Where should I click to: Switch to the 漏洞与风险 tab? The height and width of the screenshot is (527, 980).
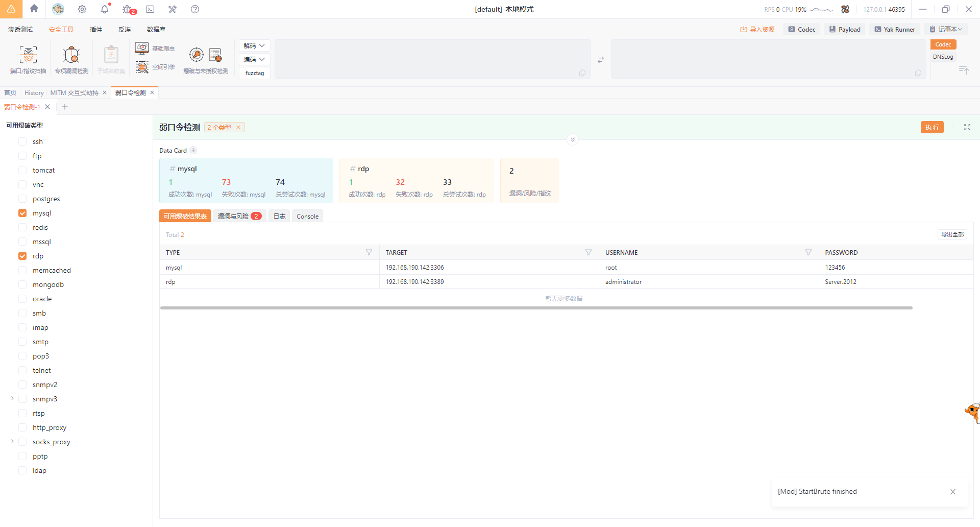[x=239, y=216]
